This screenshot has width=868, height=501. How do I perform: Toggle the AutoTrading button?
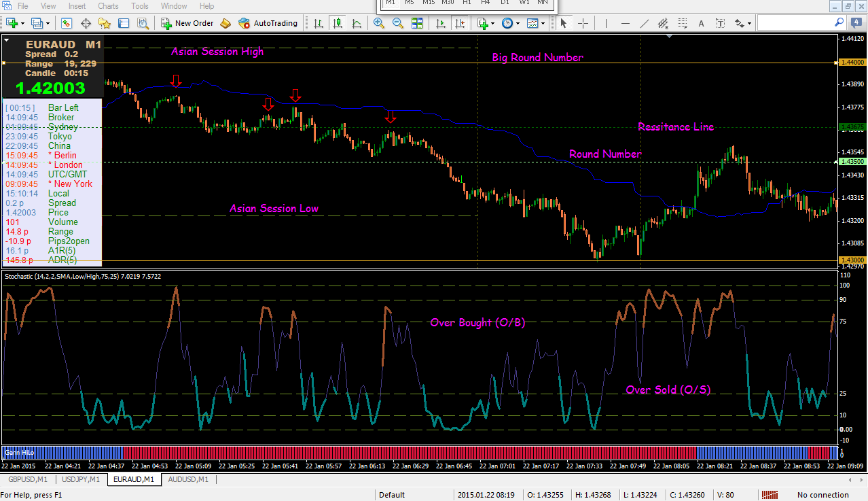(268, 23)
